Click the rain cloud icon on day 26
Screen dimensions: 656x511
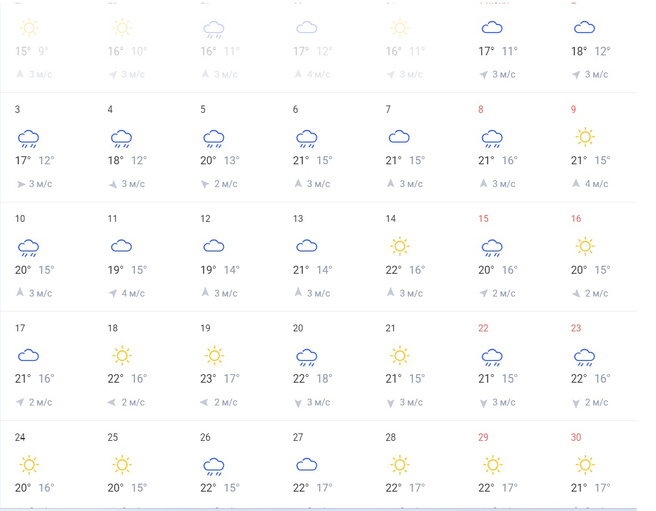213,465
